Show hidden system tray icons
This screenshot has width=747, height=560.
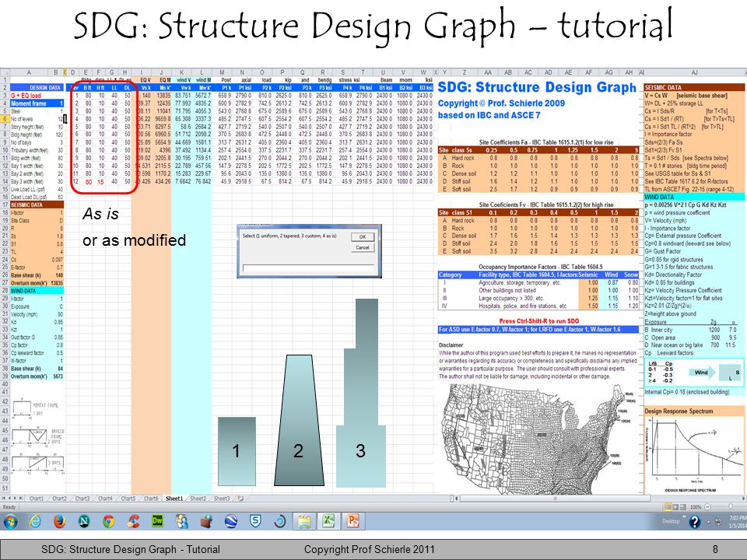tap(709, 522)
